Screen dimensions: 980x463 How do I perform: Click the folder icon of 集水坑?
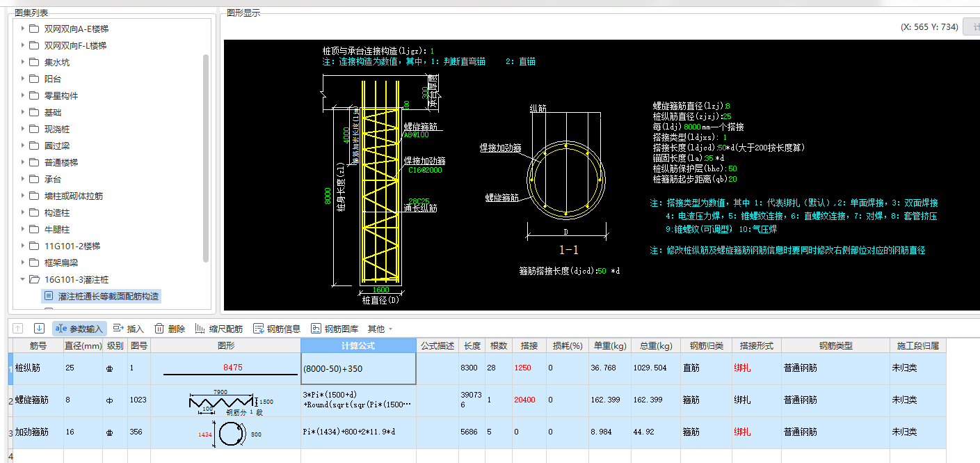point(34,62)
